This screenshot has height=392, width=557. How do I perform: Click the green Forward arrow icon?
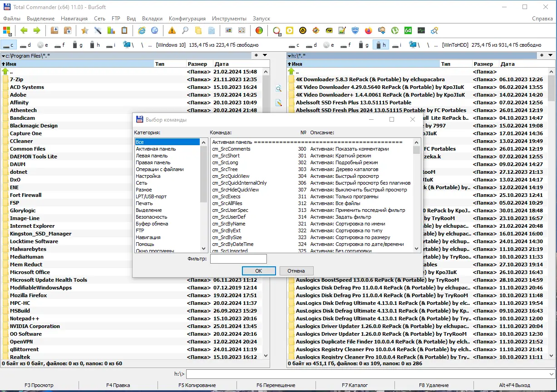(x=36, y=30)
